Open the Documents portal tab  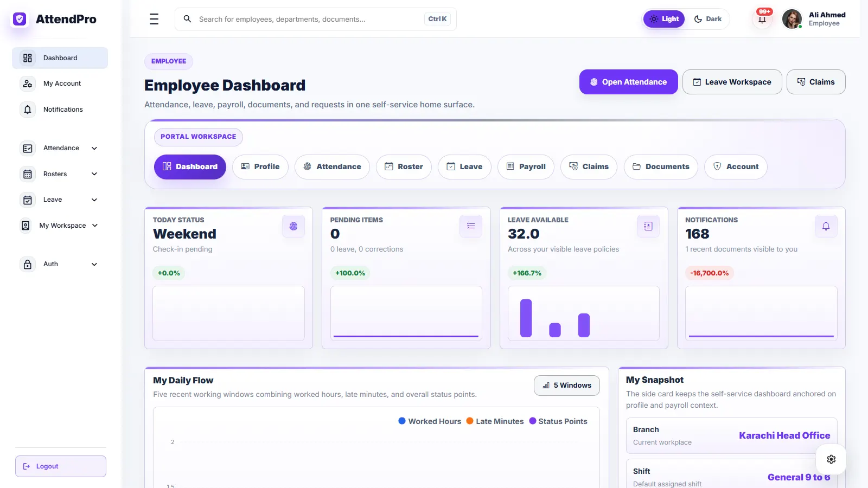[661, 167]
